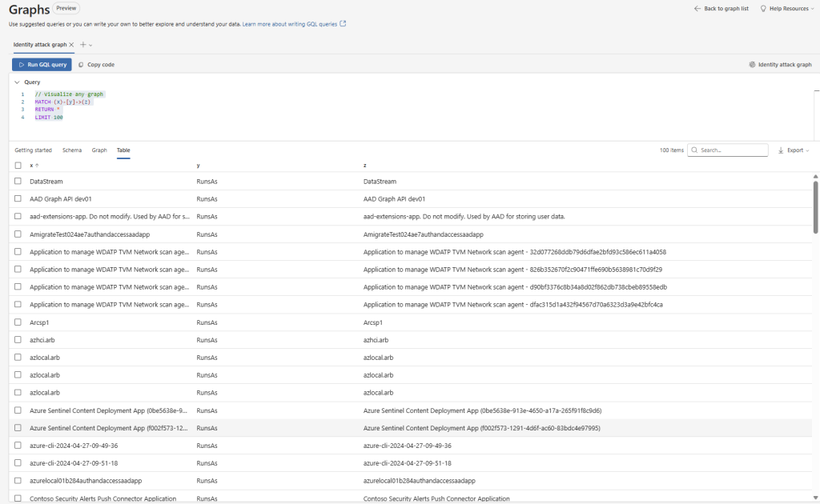Close the Identity attack graph tab
The image size is (820, 504).
coord(71,45)
